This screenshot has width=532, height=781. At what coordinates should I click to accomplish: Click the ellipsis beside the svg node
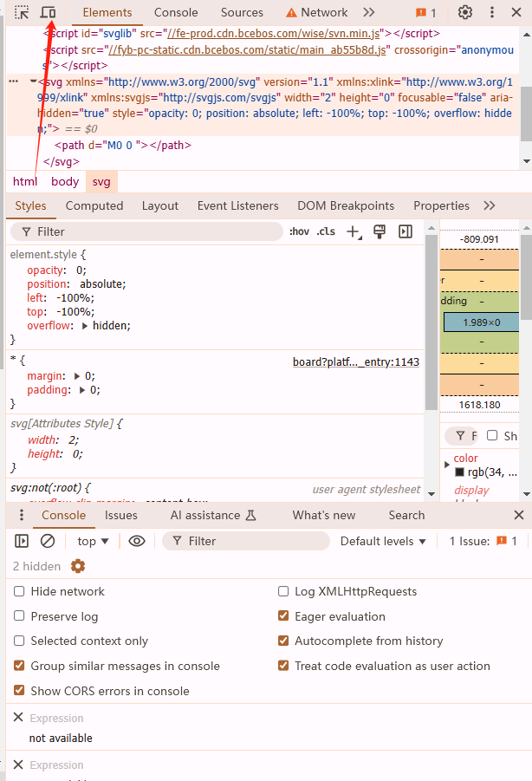14,81
